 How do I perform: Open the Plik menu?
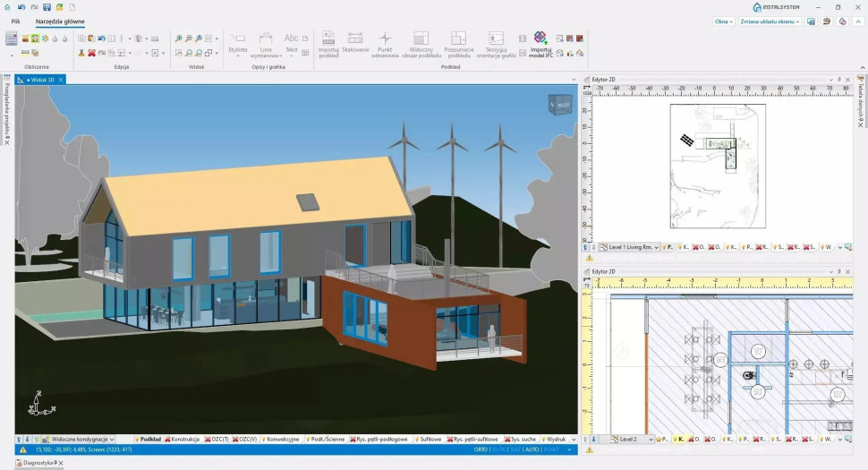15,21
